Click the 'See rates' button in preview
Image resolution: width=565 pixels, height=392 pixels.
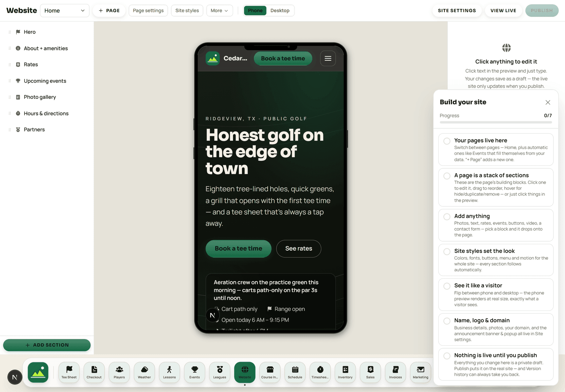pos(299,249)
